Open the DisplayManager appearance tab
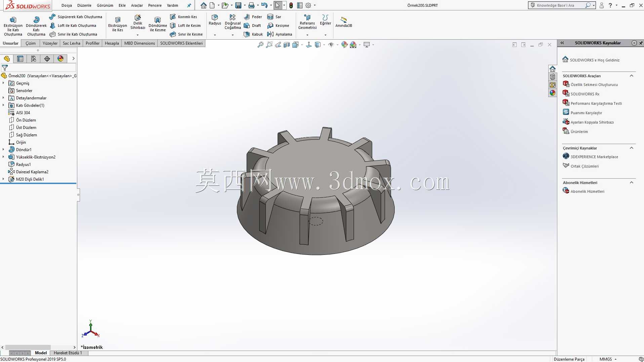Image resolution: width=644 pixels, height=362 pixels. pos(61,59)
